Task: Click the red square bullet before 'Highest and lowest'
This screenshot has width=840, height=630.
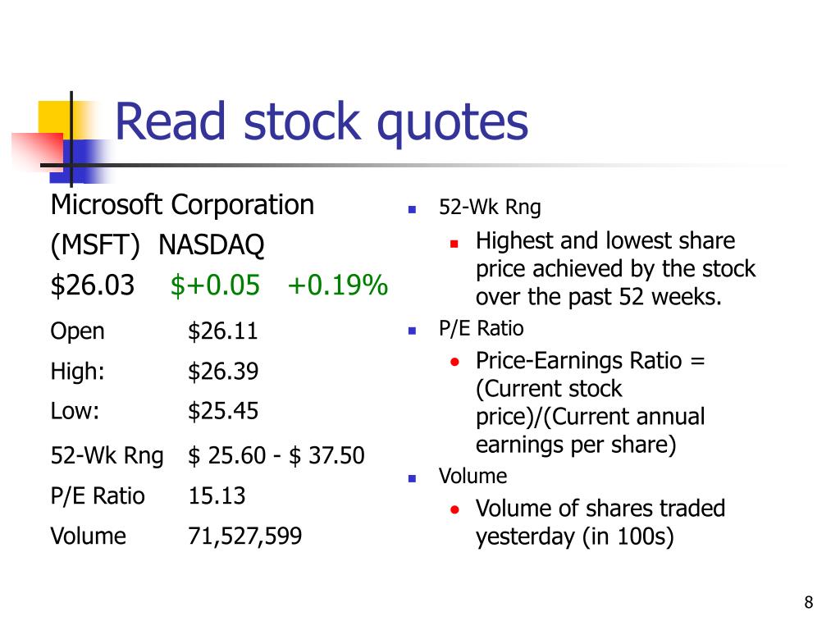Action: (x=454, y=244)
